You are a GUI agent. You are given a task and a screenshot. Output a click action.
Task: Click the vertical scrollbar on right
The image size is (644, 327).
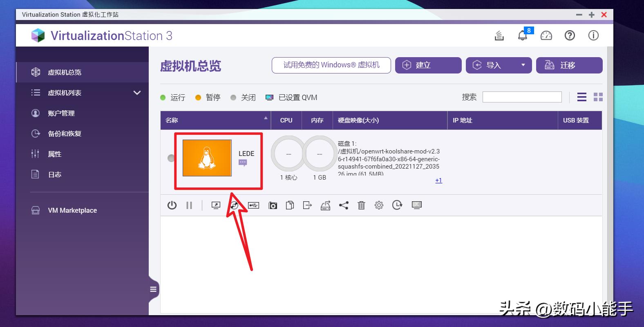(610, 180)
